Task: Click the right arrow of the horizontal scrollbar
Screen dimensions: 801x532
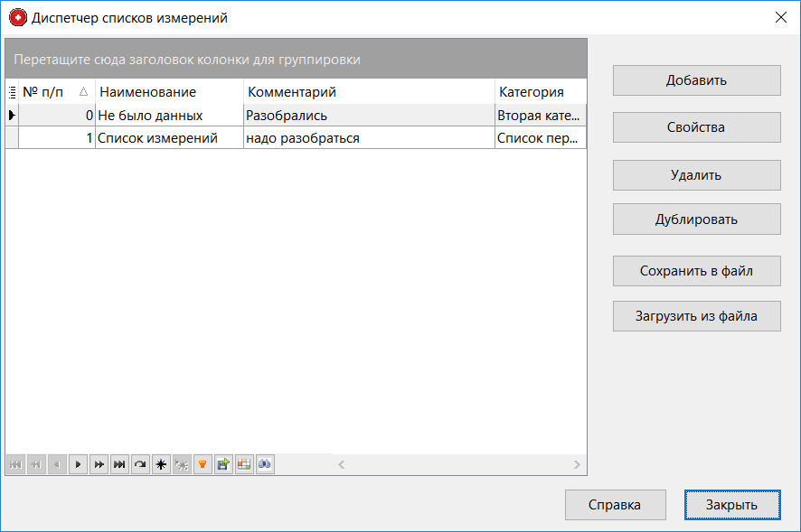Action: (x=577, y=464)
